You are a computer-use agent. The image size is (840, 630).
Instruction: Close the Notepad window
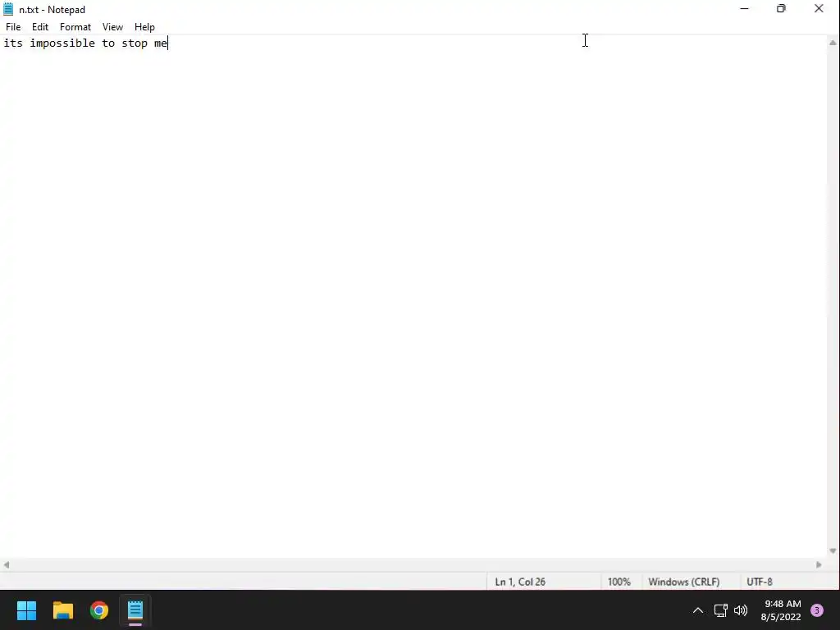point(819,8)
